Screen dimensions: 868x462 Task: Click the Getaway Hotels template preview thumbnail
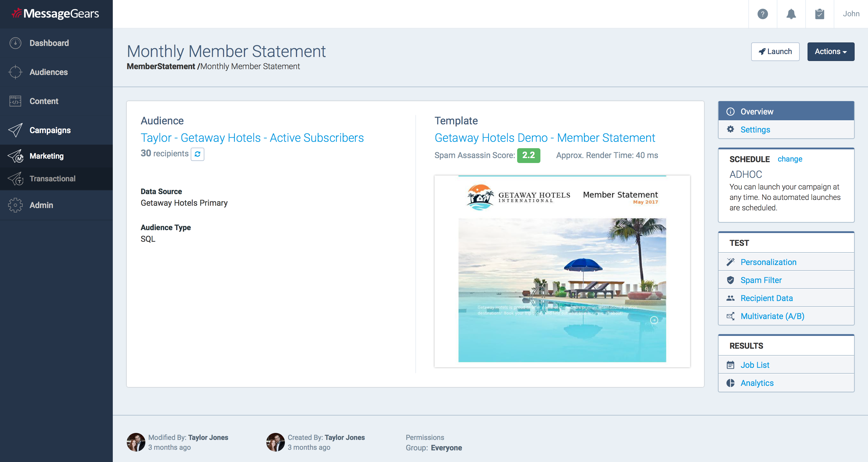click(x=562, y=271)
